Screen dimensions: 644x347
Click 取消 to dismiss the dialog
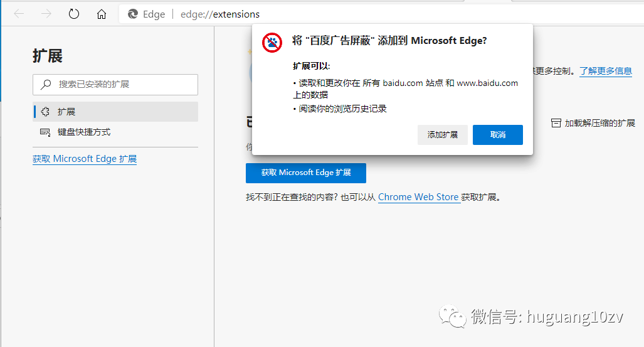pyautogui.click(x=498, y=135)
